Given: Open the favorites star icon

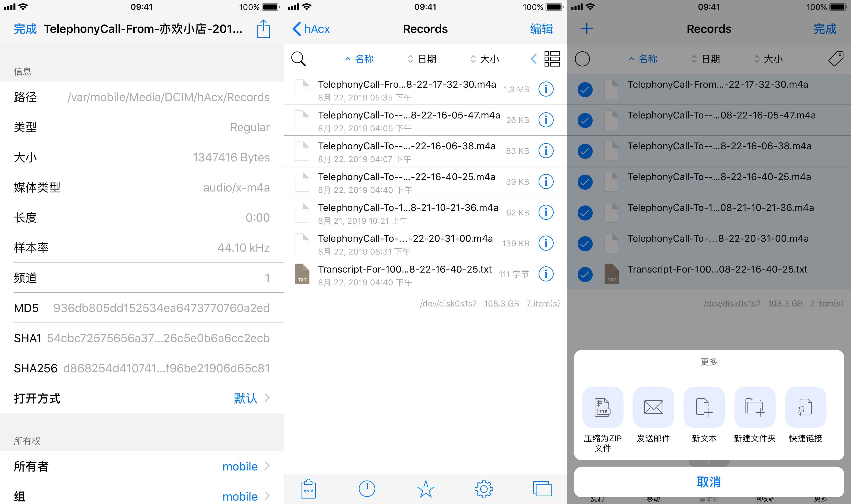Looking at the screenshot, I should click(425, 489).
